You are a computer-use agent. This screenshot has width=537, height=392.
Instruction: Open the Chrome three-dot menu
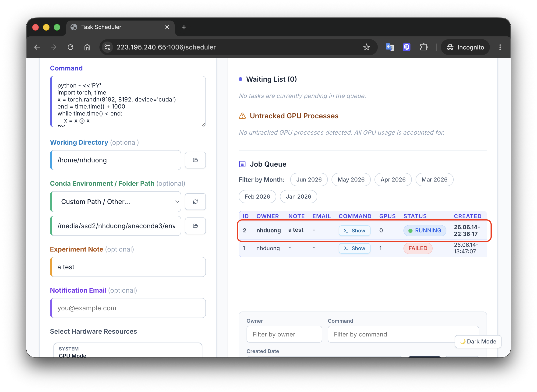[500, 47]
